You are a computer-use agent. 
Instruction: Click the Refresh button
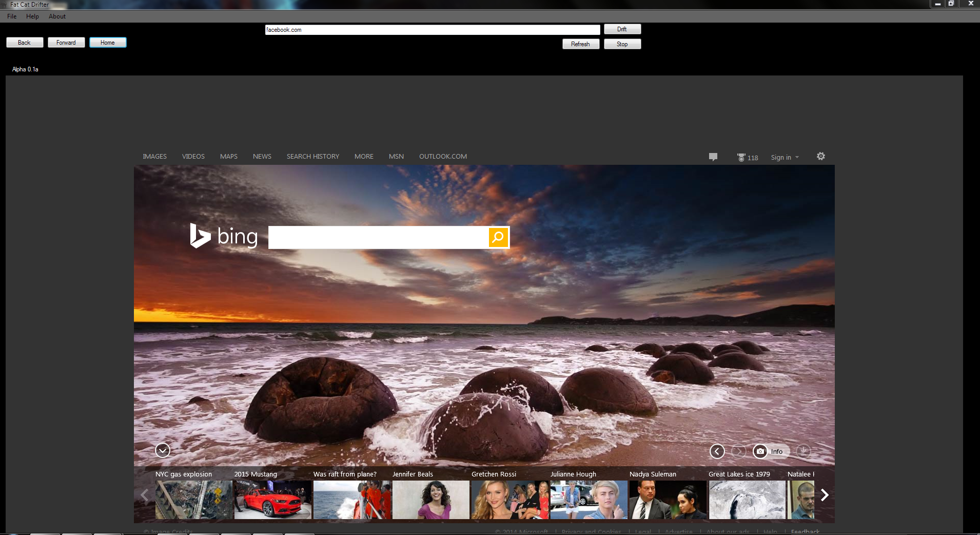[x=580, y=44]
